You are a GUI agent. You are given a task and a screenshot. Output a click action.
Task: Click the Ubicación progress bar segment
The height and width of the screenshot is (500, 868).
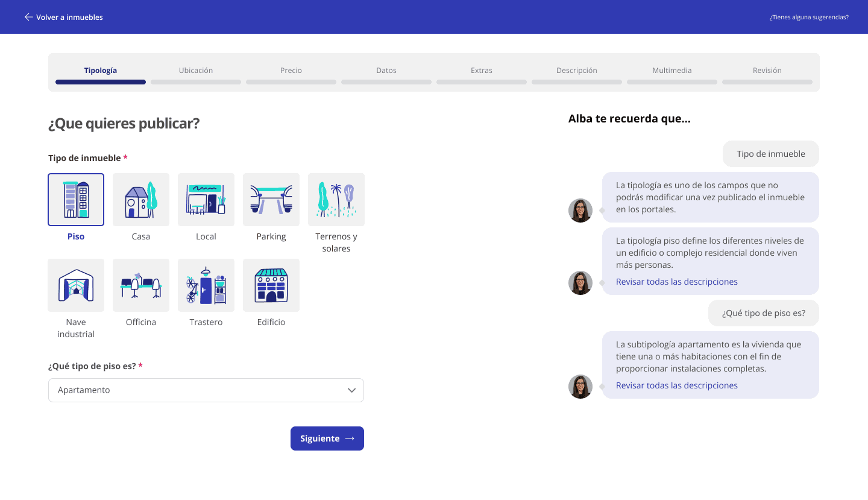196,82
